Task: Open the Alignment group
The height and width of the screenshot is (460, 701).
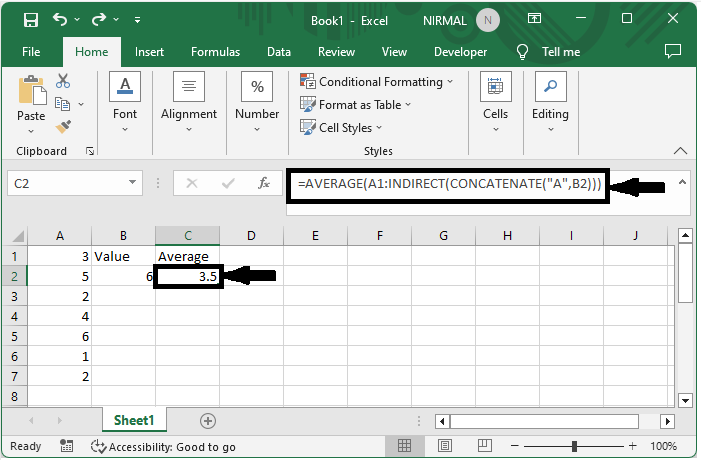Action: [x=189, y=102]
